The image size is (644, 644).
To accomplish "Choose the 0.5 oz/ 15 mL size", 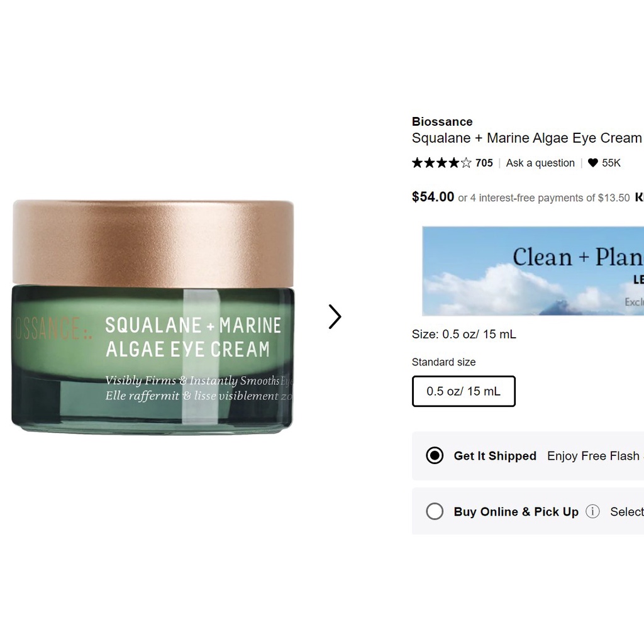I will 464,391.
